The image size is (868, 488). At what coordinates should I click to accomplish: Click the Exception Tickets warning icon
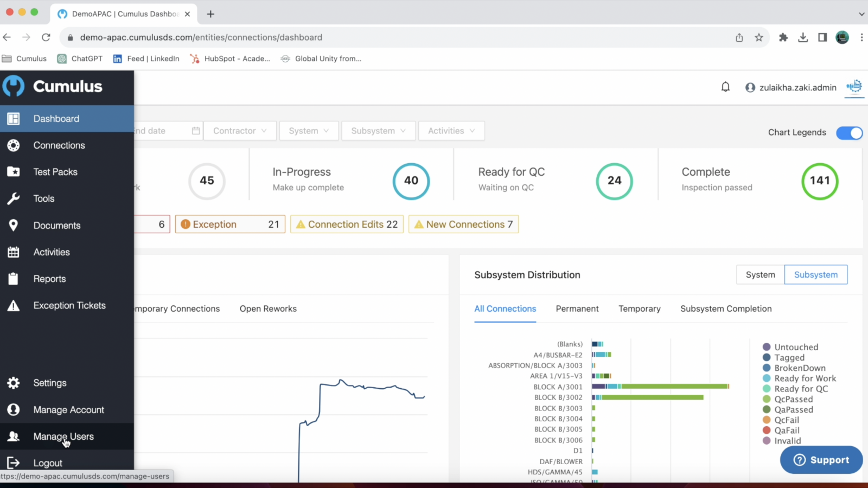[14, 306]
